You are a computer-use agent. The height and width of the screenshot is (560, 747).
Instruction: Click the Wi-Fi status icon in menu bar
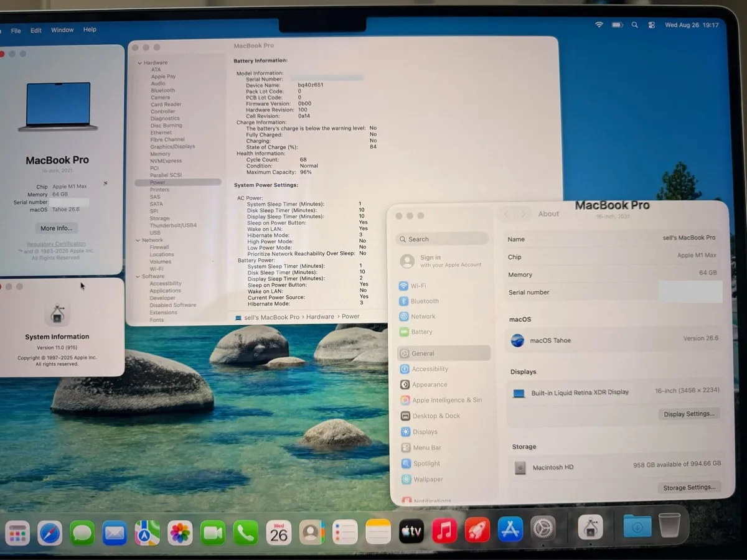(599, 25)
